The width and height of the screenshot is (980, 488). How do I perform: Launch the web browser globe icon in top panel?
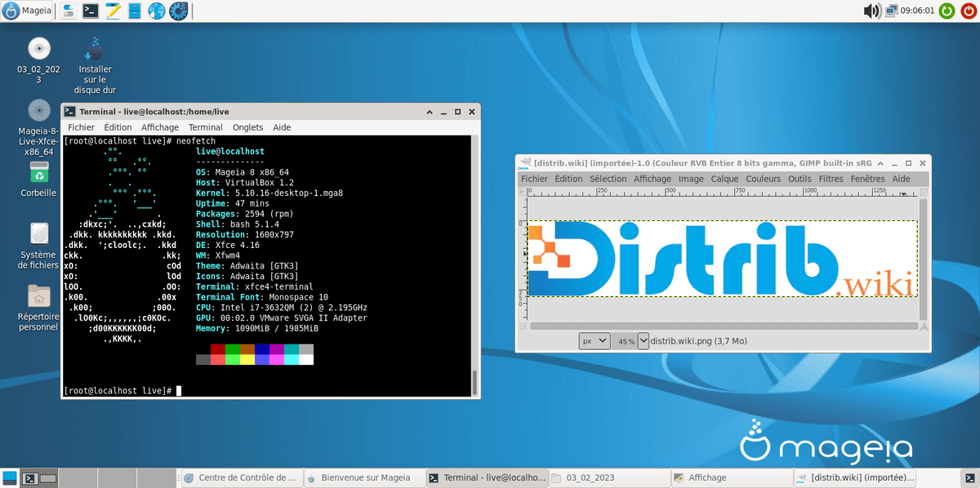[156, 11]
